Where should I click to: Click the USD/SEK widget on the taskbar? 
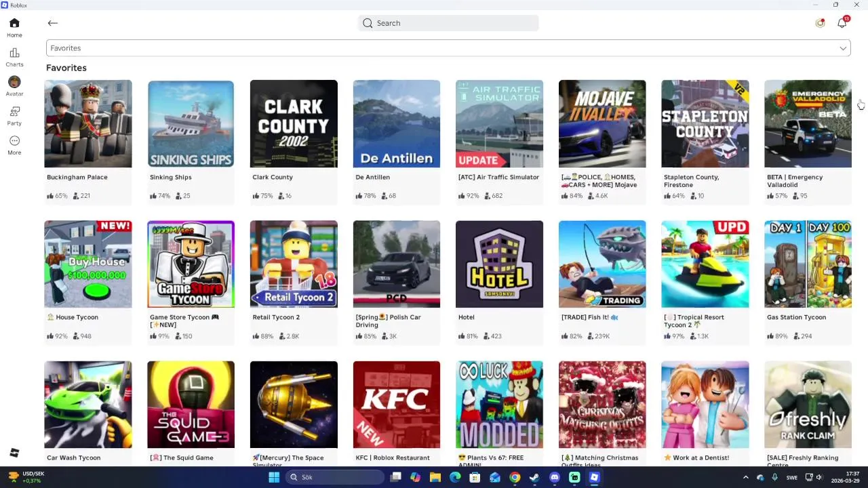(26, 477)
